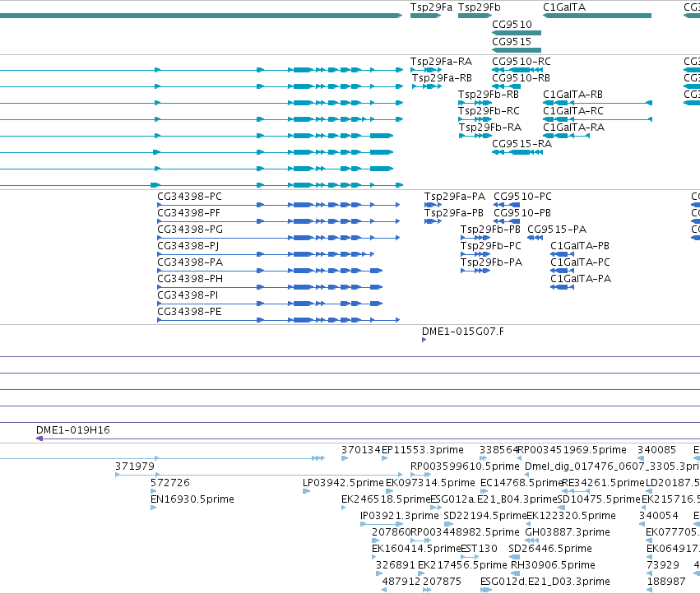Select C1GalTA-RB transcript
The image size is (700, 594).
597,103
